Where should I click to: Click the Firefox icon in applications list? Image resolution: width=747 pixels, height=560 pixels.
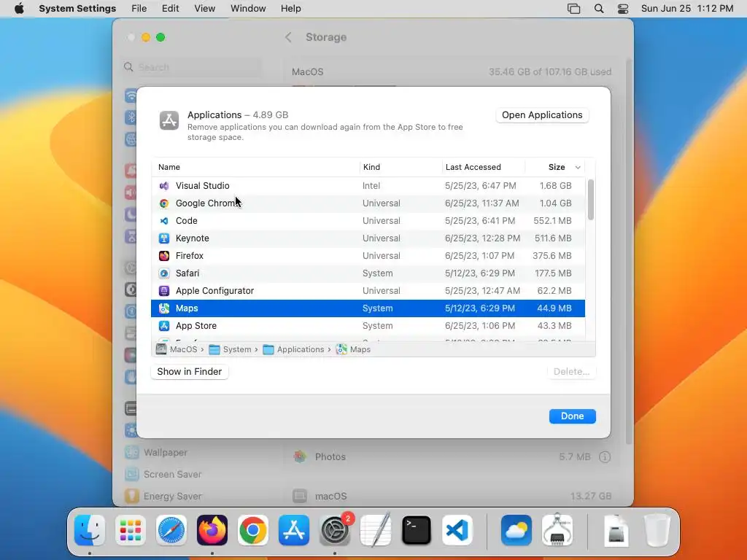164,256
